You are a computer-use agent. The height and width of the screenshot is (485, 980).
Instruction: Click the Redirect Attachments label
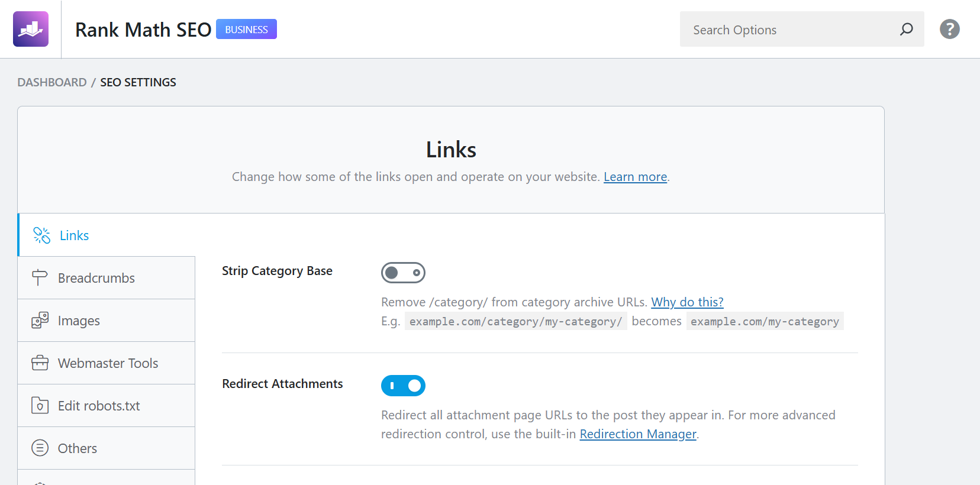tap(282, 384)
